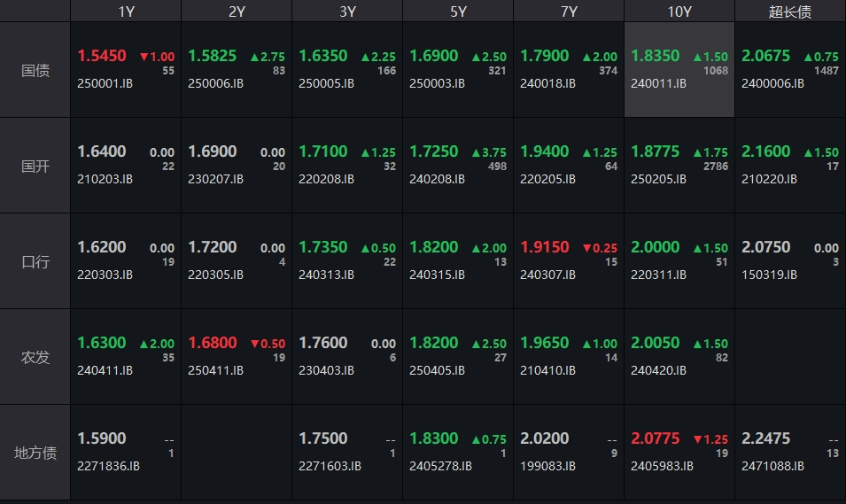Image resolution: width=846 pixels, height=504 pixels.
Task: Click the 1.6800 yield in 农发 row
Action: tap(213, 343)
